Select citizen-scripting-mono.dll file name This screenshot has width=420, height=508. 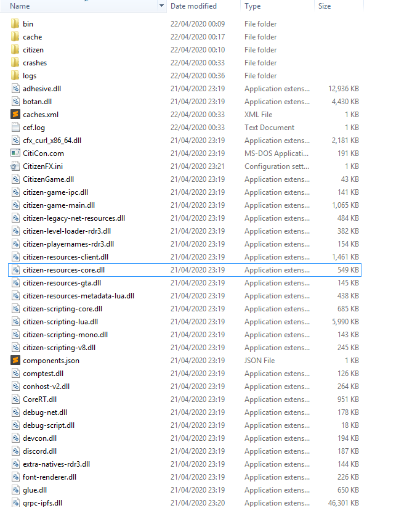tap(65, 335)
